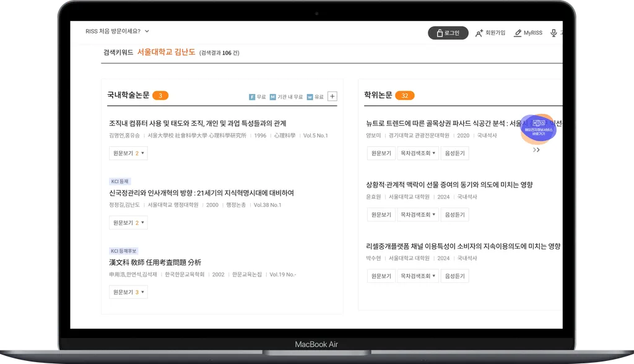Expand 원문보기 2 dropdown for 행정논총 article

tap(128, 223)
